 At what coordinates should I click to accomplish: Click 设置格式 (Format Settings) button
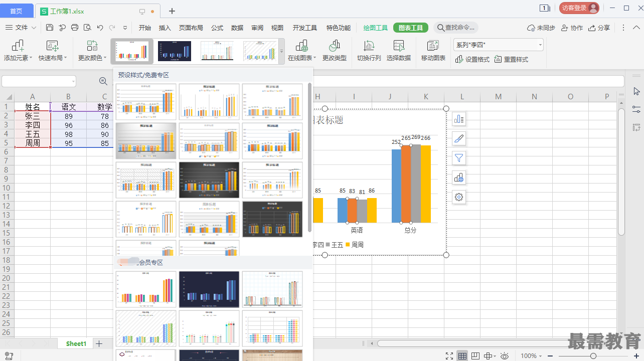(472, 60)
